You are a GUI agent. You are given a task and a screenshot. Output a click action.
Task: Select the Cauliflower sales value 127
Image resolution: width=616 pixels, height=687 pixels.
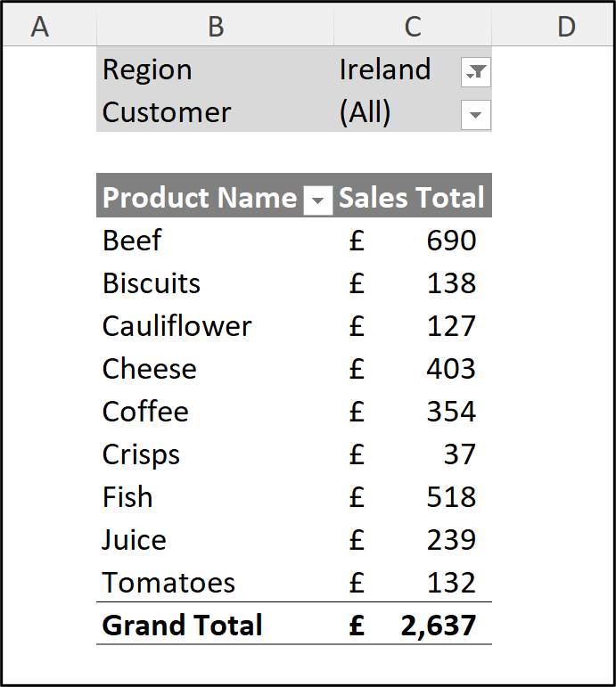[450, 326]
